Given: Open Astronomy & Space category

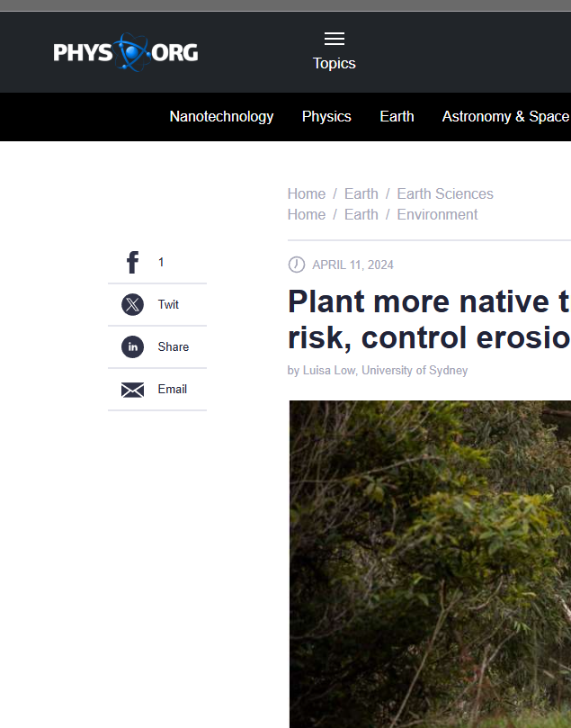Looking at the screenshot, I should 504,117.
